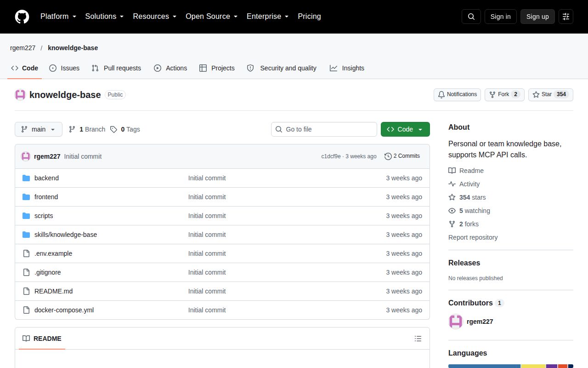Click the Sign up button
The image size is (588, 368).
point(537,17)
